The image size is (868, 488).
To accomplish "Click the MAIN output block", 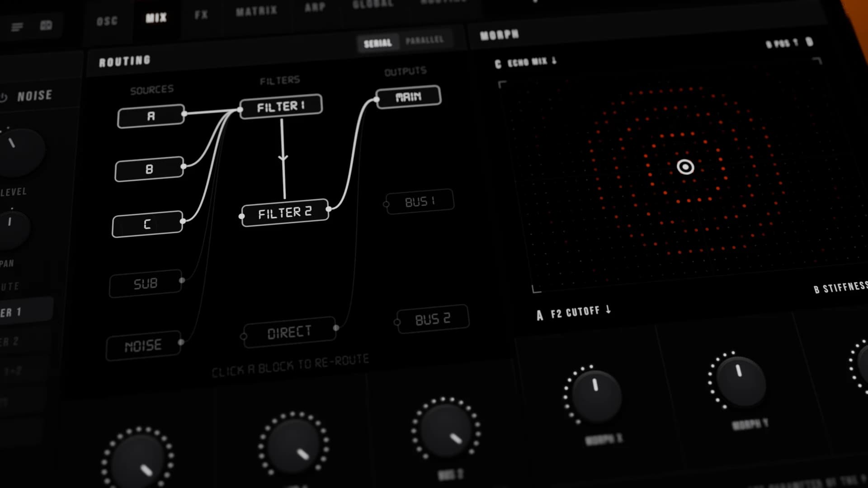I will click(408, 97).
